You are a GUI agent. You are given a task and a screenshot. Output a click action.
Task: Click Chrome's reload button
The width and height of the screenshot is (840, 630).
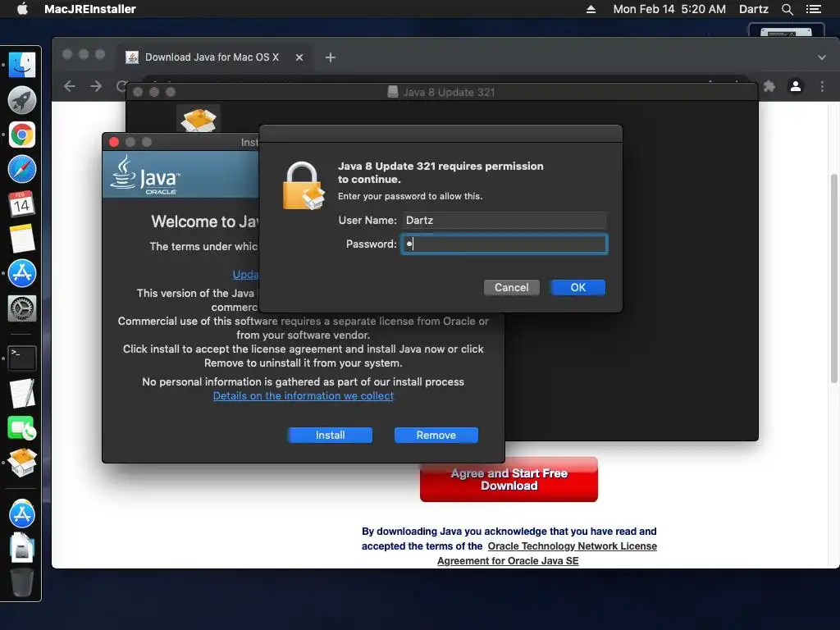[x=121, y=86]
